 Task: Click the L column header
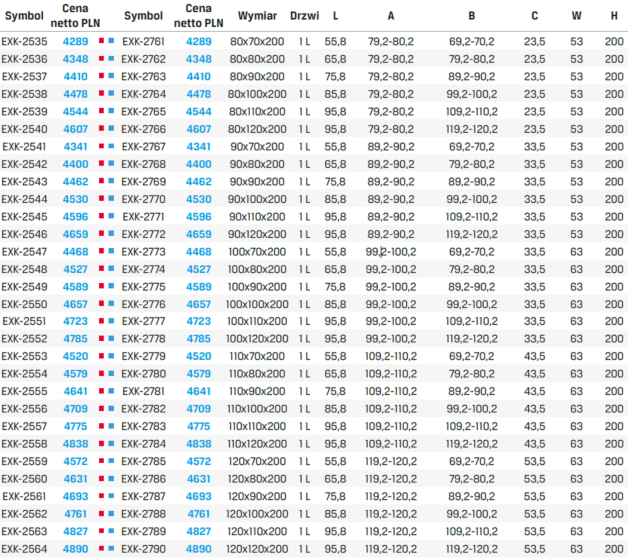coord(335,16)
